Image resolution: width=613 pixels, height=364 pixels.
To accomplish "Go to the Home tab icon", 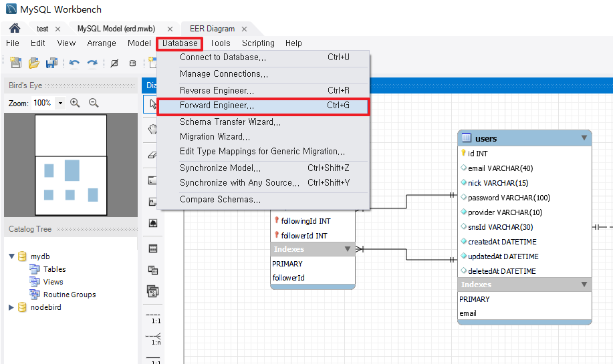I will pos(15,29).
